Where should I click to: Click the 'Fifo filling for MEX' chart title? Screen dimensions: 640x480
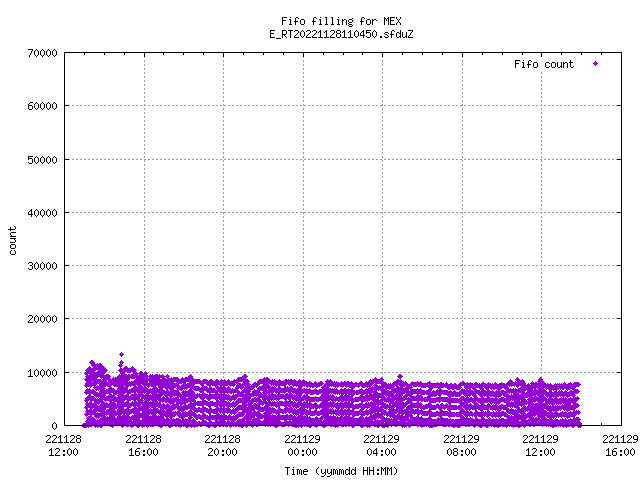[x=341, y=21]
